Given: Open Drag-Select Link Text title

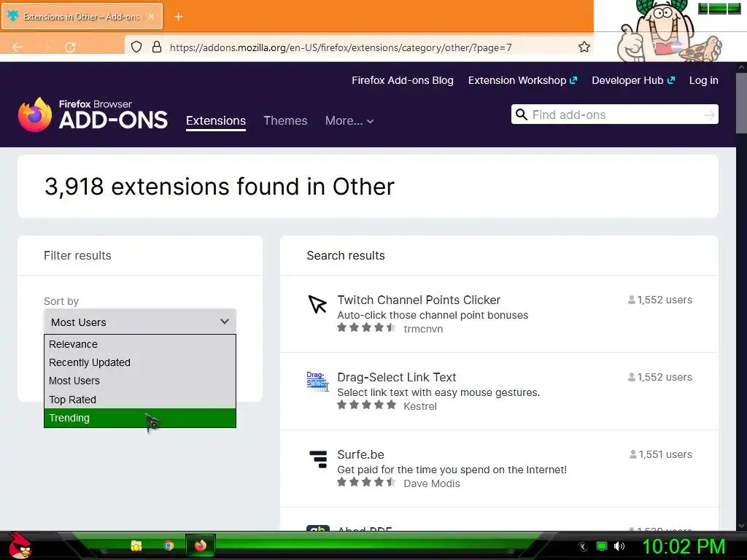Looking at the screenshot, I should pos(397,377).
